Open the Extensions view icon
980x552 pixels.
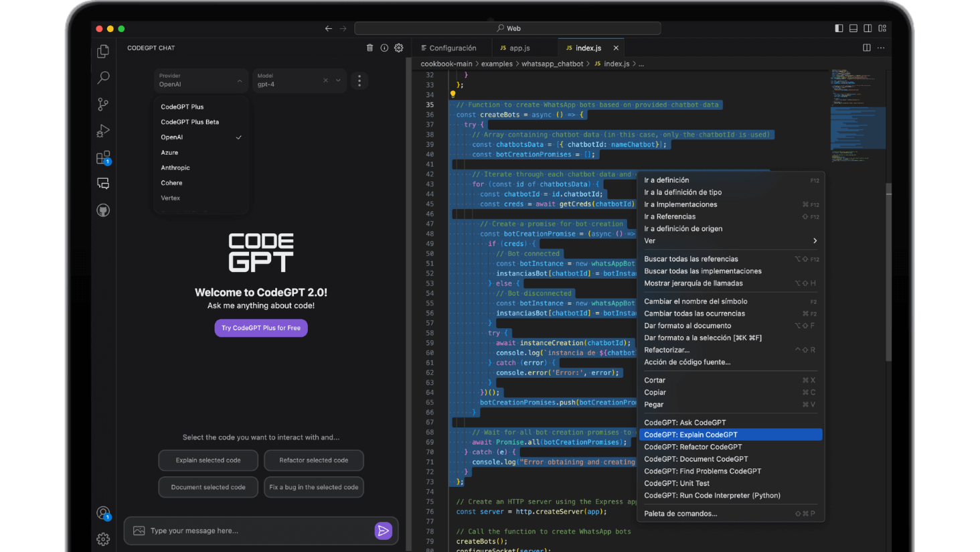coord(103,157)
